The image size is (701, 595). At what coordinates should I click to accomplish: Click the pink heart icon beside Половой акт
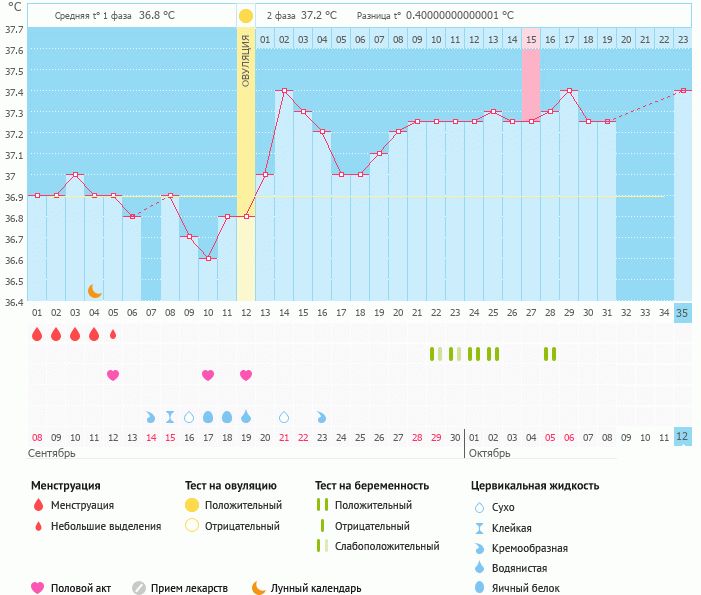38,588
